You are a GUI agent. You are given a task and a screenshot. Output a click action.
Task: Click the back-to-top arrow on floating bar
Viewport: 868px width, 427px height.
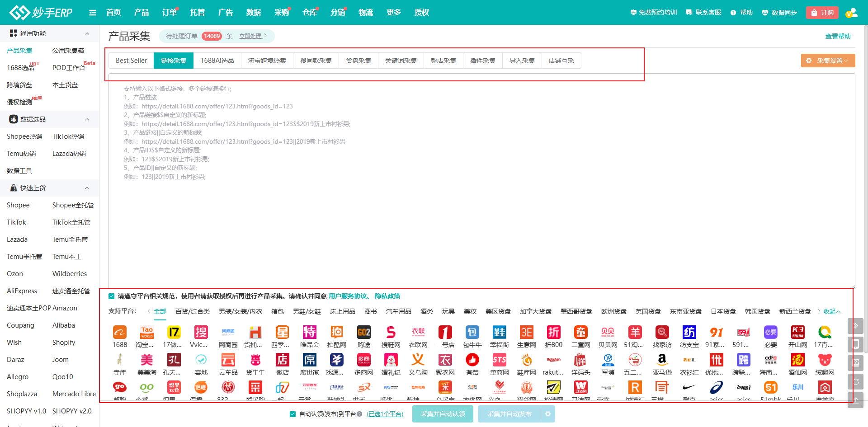tap(855, 400)
